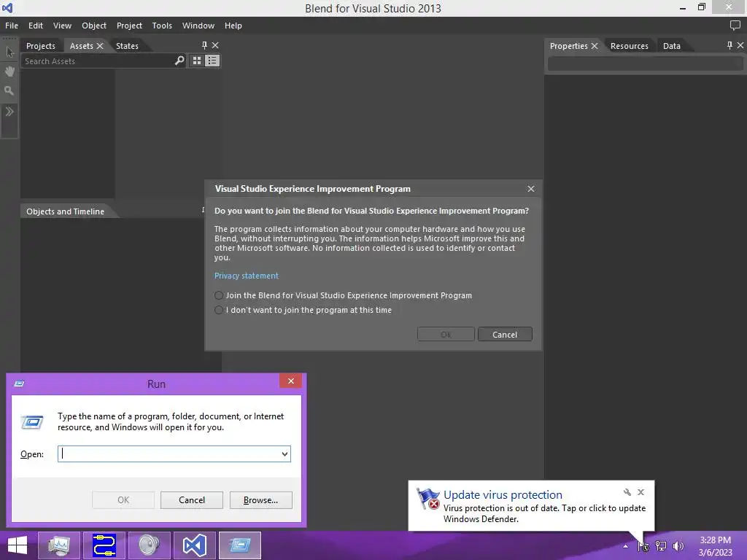Viewport: 747px width, 560px height.
Task: Close the Properties tab
Action: click(595, 46)
